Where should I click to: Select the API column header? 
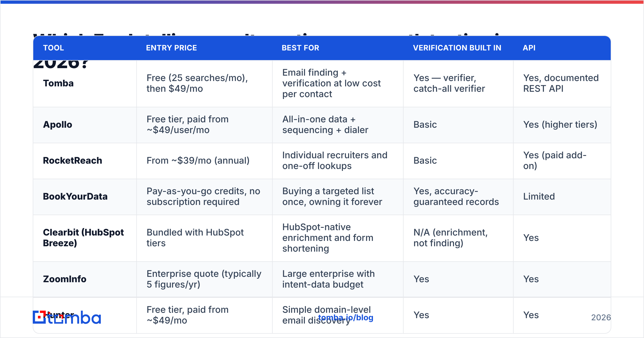pyautogui.click(x=529, y=48)
